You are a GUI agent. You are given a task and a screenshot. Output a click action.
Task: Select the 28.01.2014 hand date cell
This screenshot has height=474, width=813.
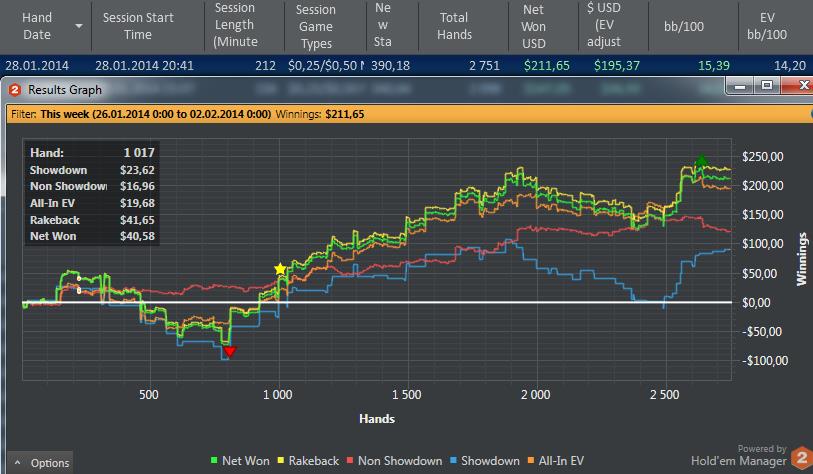pyautogui.click(x=37, y=66)
